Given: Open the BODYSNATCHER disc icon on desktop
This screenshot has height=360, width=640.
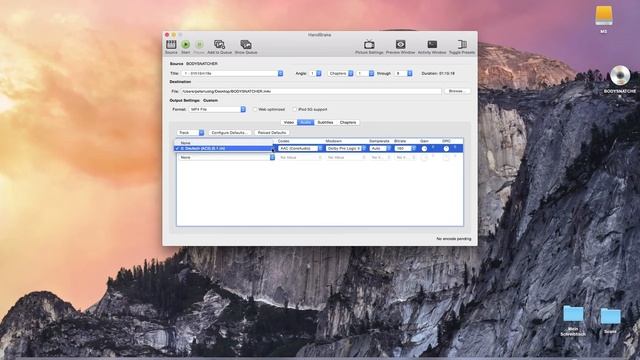Looking at the screenshot, I should tap(620, 76).
